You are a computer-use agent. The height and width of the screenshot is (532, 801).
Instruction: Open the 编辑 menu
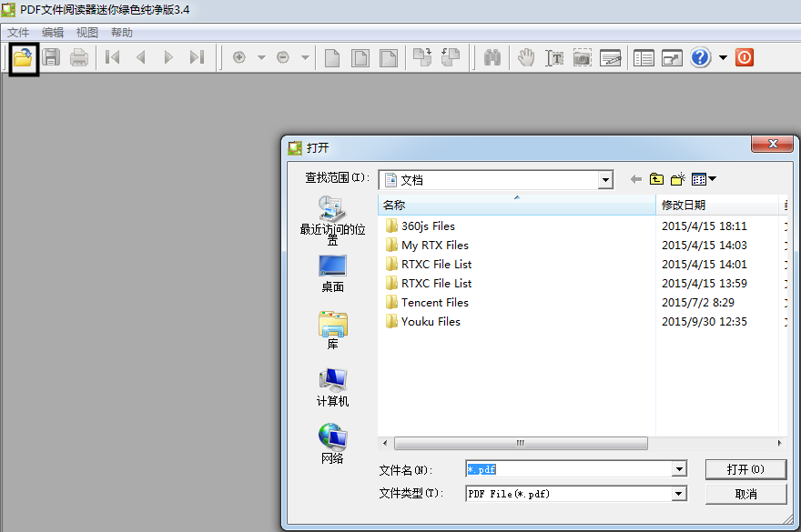[53, 33]
